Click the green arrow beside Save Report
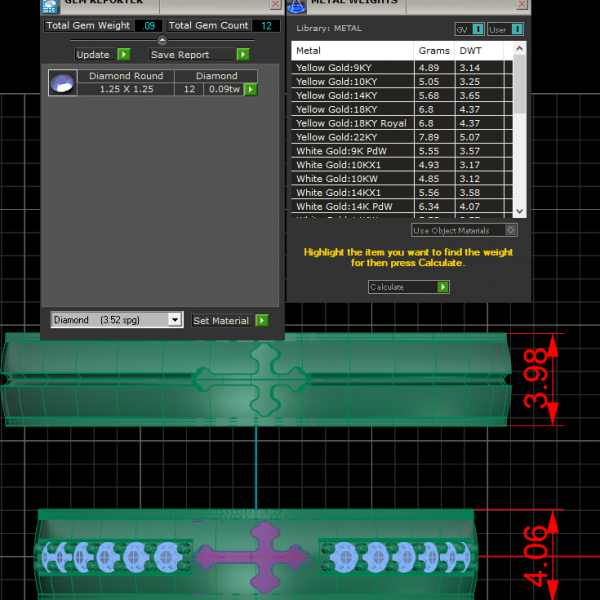Viewport: 600px width, 600px height. pyautogui.click(x=243, y=55)
